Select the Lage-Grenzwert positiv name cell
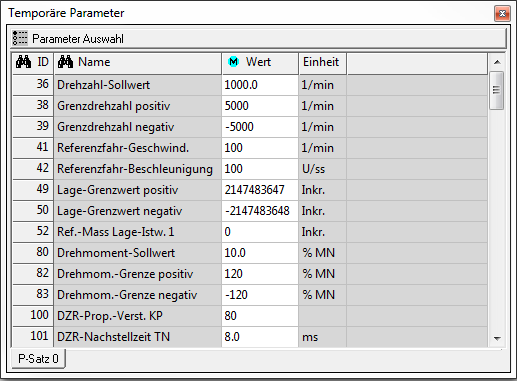Viewport: 517px width, 381px height. (138, 190)
